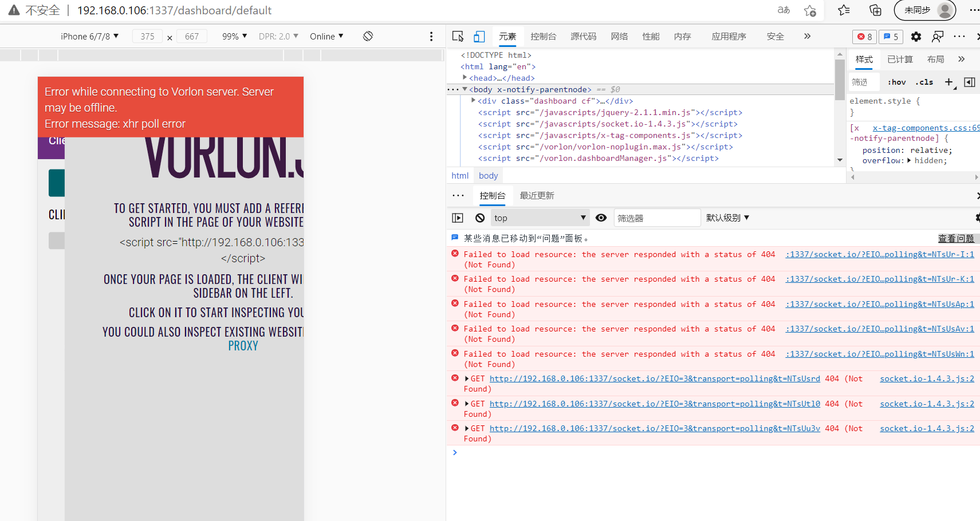This screenshot has width=980, height=521.
Task: Add new style rule plus icon
Action: click(949, 82)
